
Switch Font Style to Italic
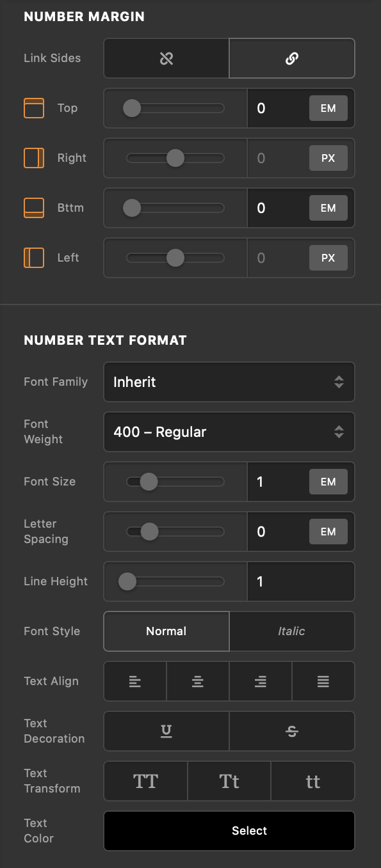click(292, 631)
